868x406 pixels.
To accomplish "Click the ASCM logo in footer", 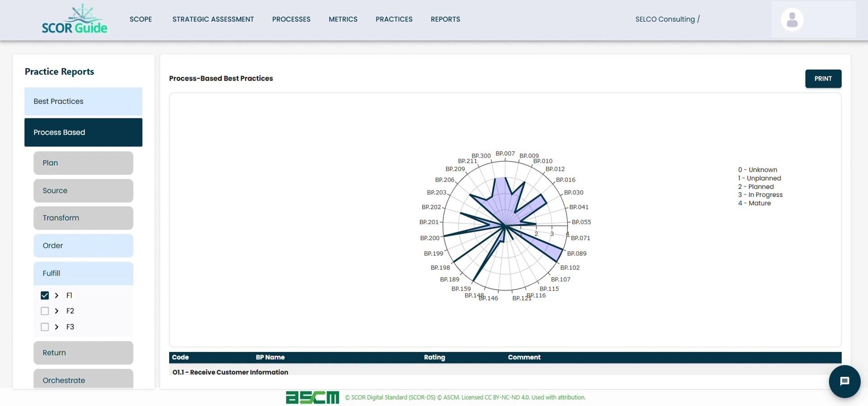I will [x=312, y=397].
